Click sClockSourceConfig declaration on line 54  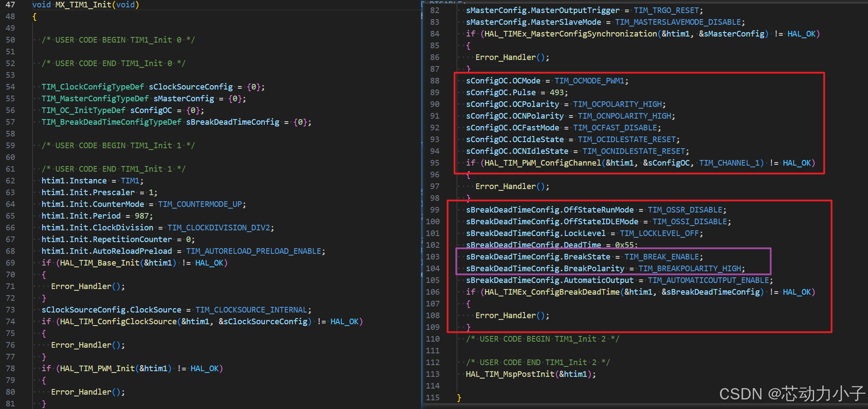190,87
